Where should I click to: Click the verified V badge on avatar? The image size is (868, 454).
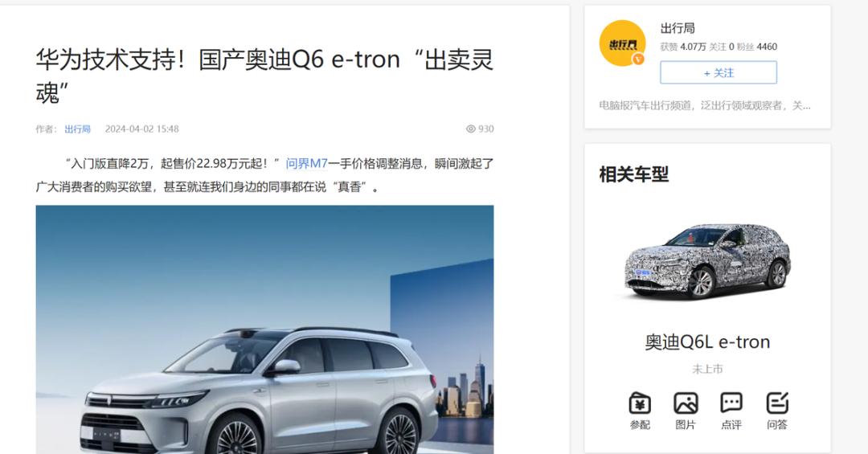[x=638, y=59]
